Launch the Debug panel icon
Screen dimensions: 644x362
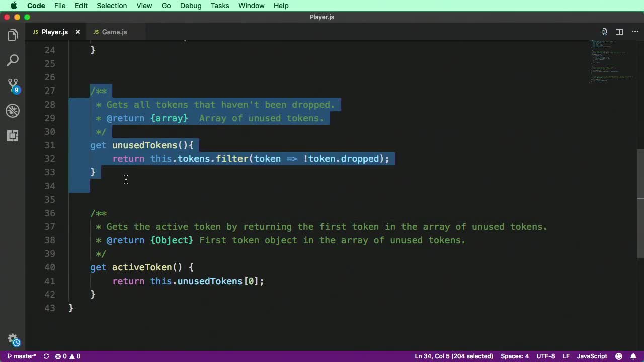pos(13,111)
